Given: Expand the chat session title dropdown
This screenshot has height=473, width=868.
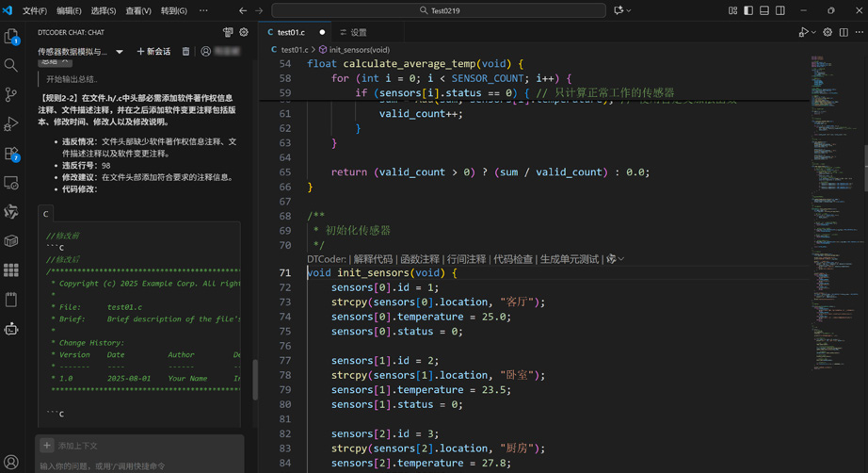Looking at the screenshot, I should [x=120, y=52].
